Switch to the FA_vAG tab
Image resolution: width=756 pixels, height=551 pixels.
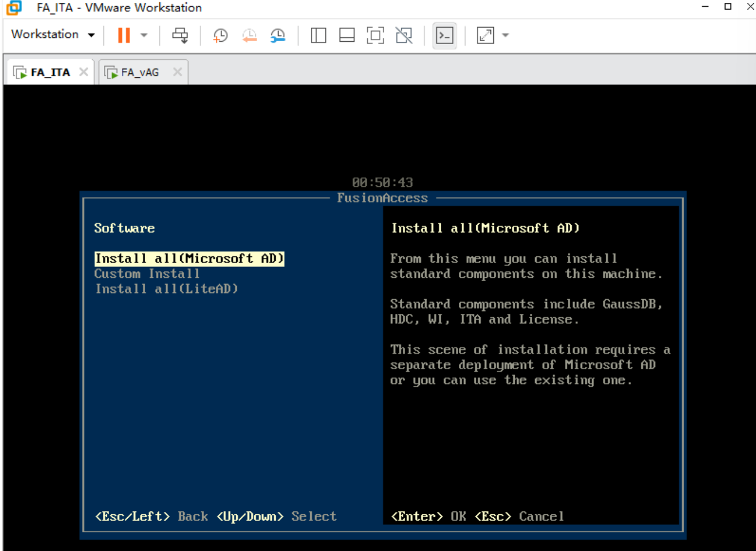140,72
